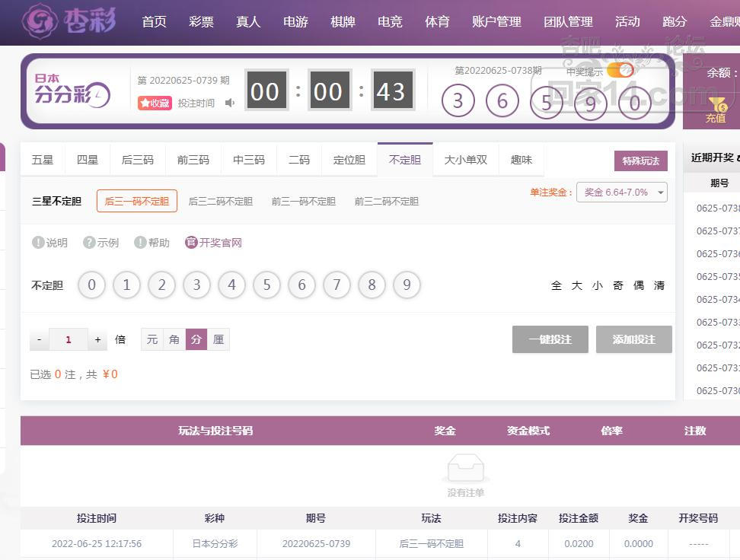Open the 说明 info icon
Viewport: 740px width, 560px height.
[38, 243]
